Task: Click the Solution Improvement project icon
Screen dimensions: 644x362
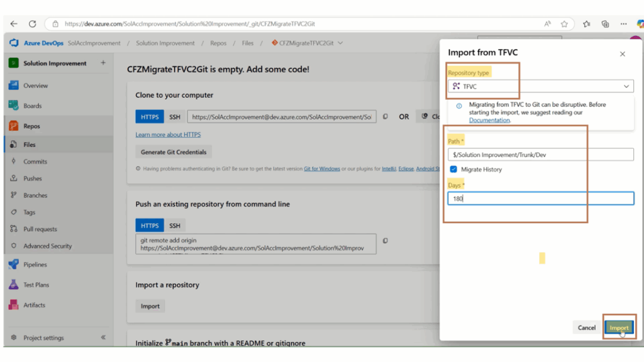Action: point(14,63)
